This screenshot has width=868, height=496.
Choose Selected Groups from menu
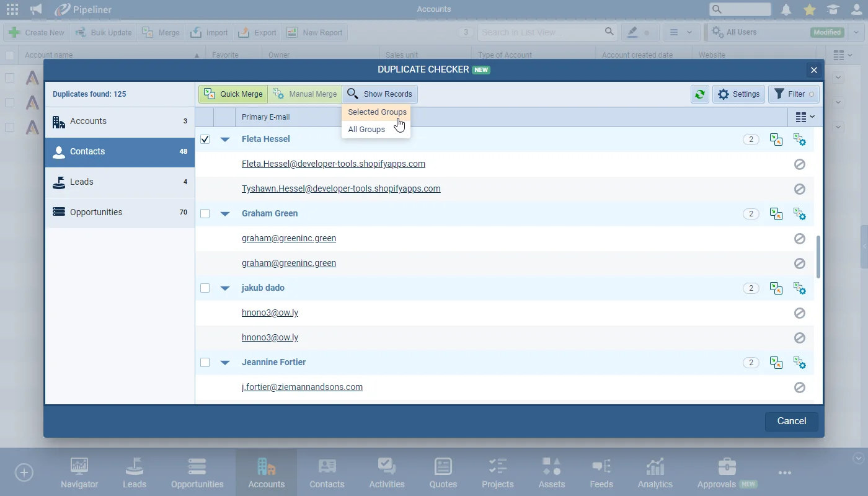pyautogui.click(x=377, y=112)
